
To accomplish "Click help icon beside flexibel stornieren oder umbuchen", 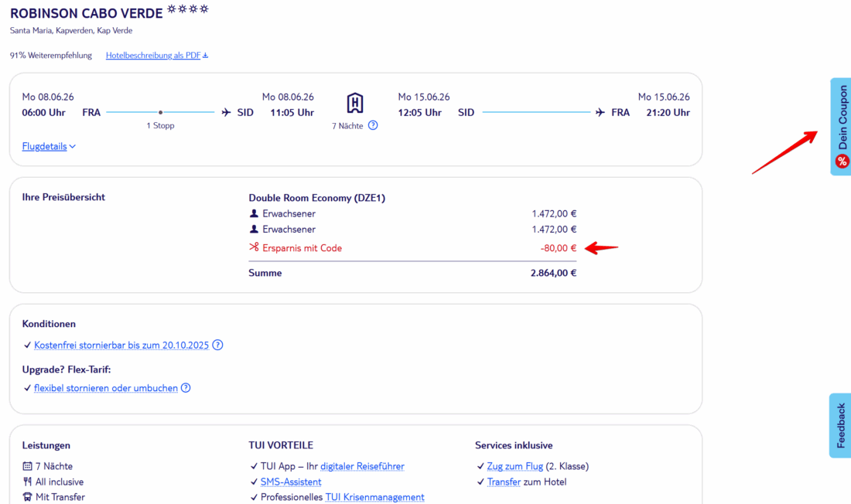I will [186, 388].
